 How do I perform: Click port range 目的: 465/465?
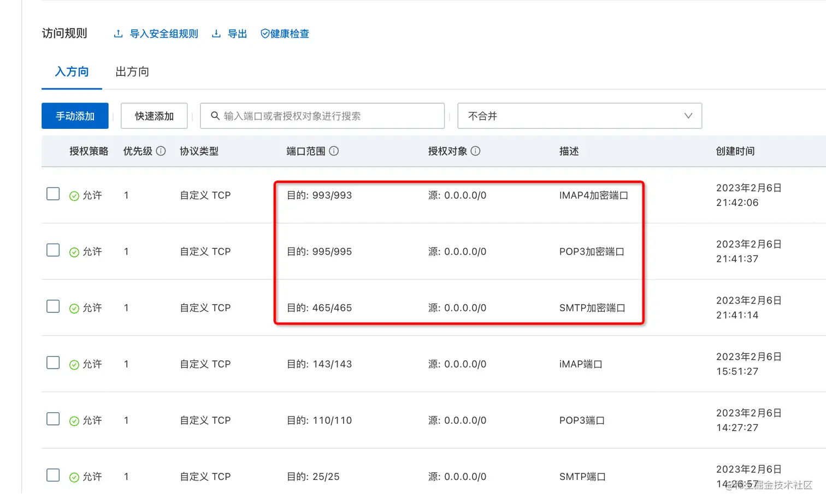tap(320, 308)
